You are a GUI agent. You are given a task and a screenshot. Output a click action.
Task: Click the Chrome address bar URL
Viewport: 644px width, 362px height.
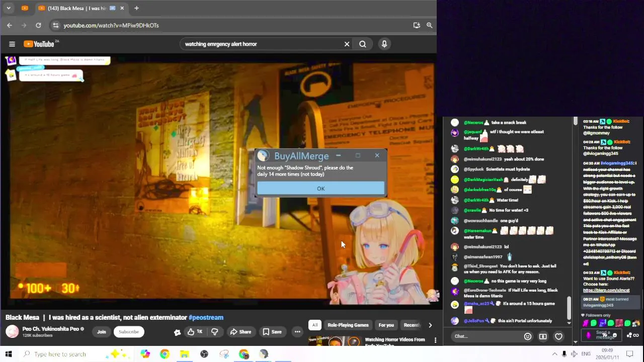[111, 25]
